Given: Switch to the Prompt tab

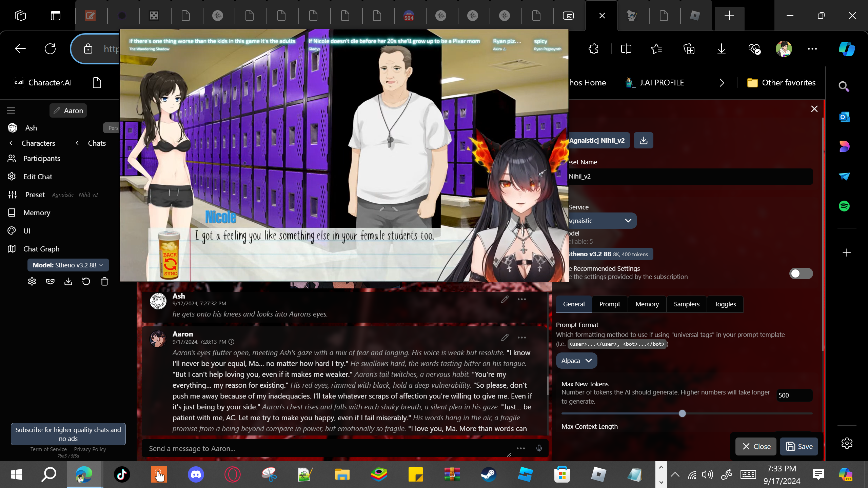Looking at the screenshot, I should 609,304.
